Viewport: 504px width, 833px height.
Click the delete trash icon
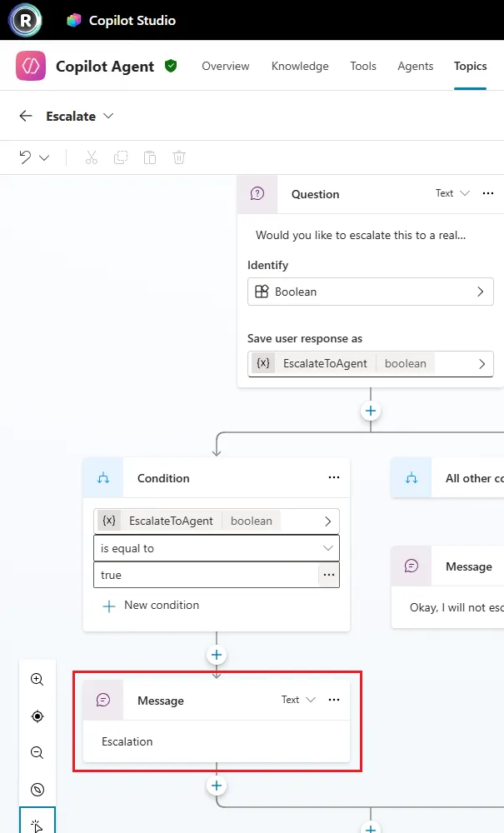point(179,157)
